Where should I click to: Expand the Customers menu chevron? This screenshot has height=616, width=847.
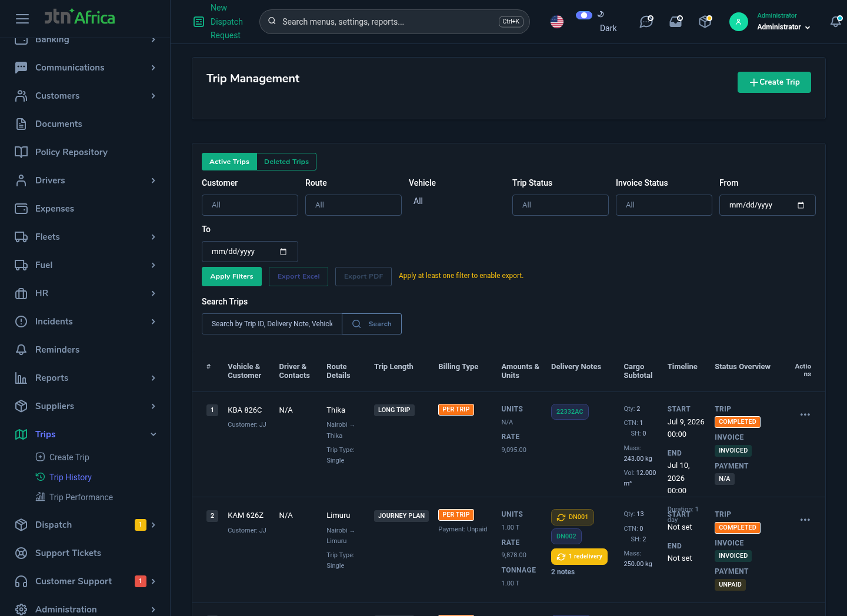[x=154, y=96]
